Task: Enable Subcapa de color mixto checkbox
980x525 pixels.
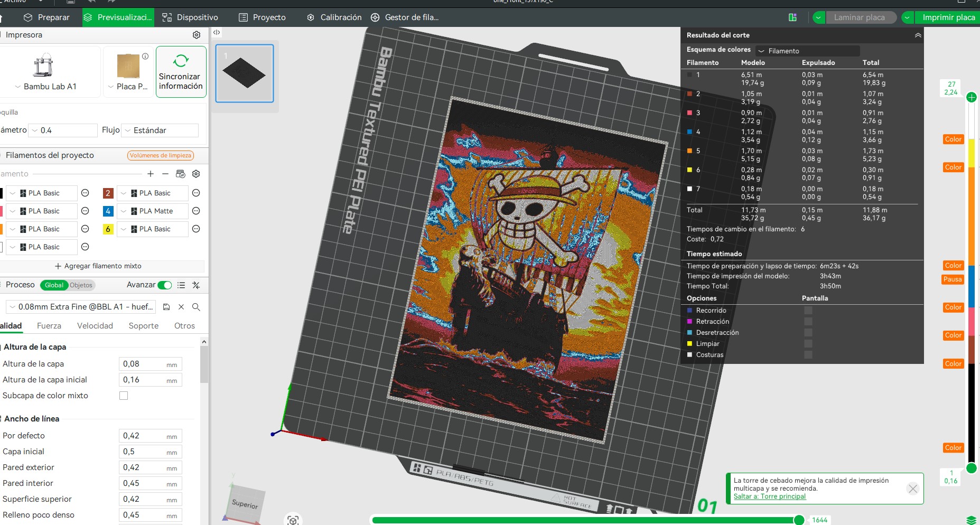Action: [x=124, y=396]
